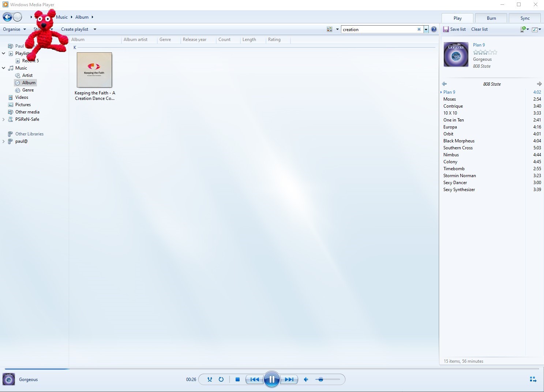Open the arrow next to Create playlist

[95, 29]
